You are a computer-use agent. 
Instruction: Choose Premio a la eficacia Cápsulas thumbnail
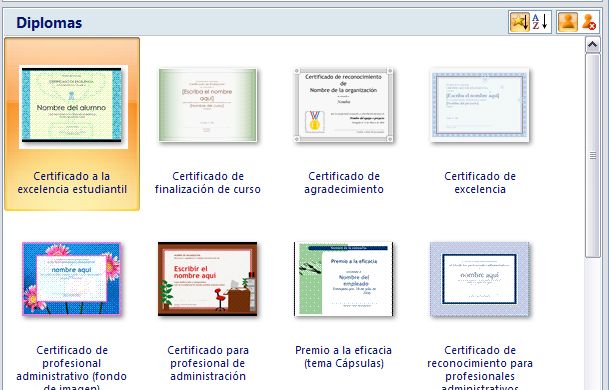click(343, 279)
